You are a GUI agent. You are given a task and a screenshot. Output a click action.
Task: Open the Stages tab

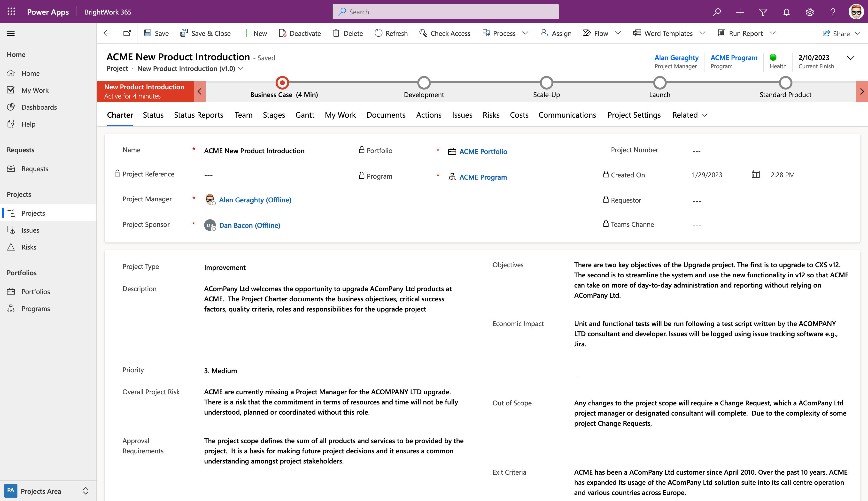point(274,115)
